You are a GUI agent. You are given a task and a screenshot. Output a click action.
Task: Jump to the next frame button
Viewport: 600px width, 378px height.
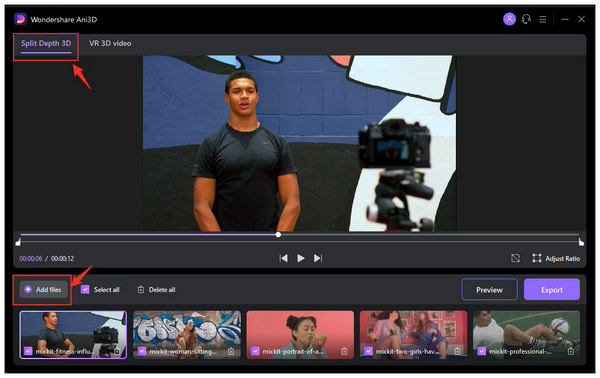318,258
